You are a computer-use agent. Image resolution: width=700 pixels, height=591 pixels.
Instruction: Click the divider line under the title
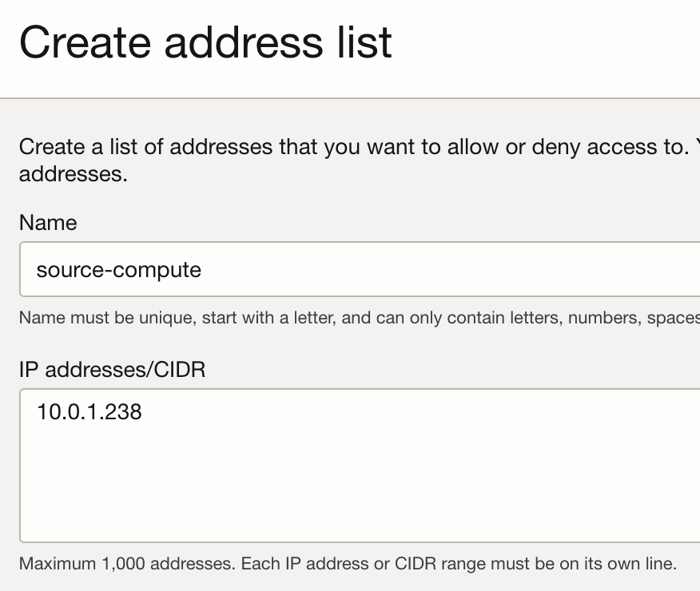tap(350, 98)
